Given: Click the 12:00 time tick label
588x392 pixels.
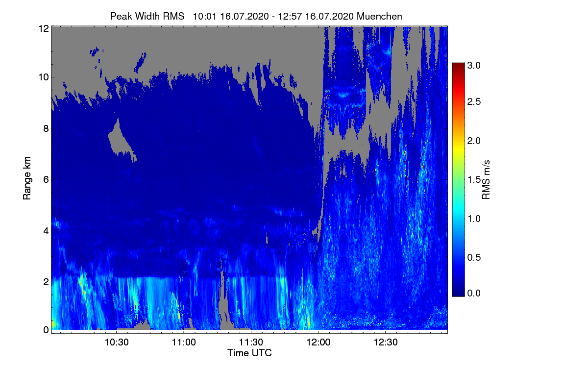Looking at the screenshot, I should pyautogui.click(x=318, y=343).
